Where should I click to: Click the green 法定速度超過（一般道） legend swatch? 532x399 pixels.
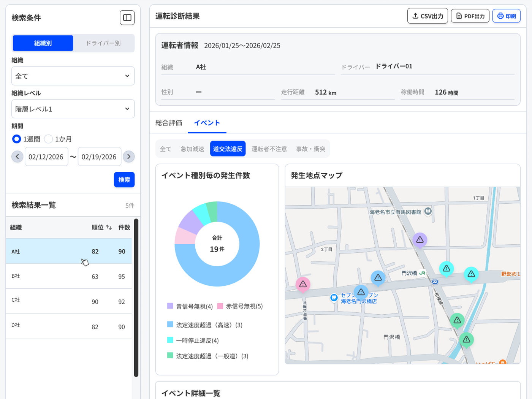(170, 356)
